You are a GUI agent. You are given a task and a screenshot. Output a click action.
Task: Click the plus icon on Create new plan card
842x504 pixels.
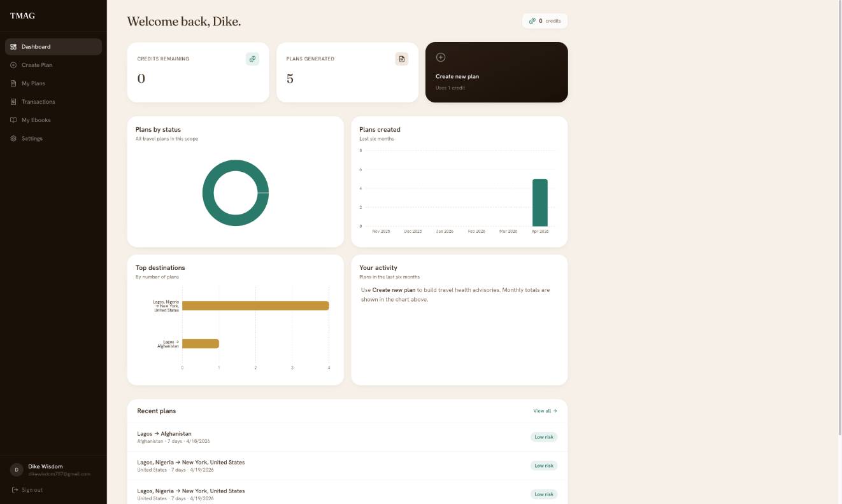point(440,57)
